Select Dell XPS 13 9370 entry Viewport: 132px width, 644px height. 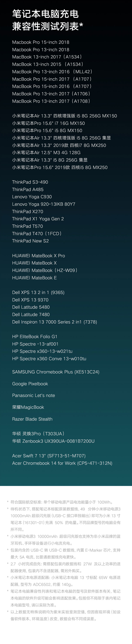click(30, 300)
